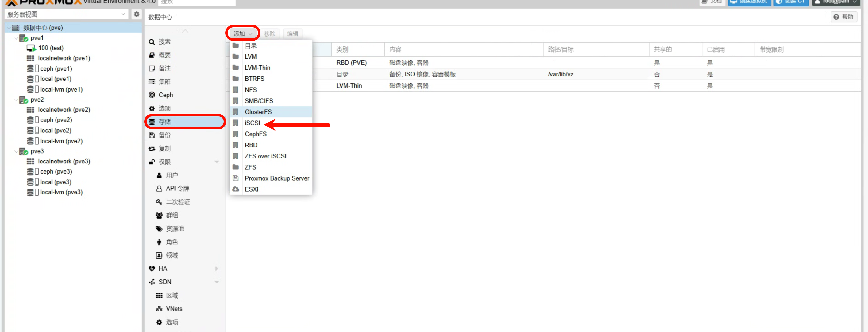This screenshot has width=868, height=332.
Task: Click the 帮助 help button
Action: coord(843,17)
